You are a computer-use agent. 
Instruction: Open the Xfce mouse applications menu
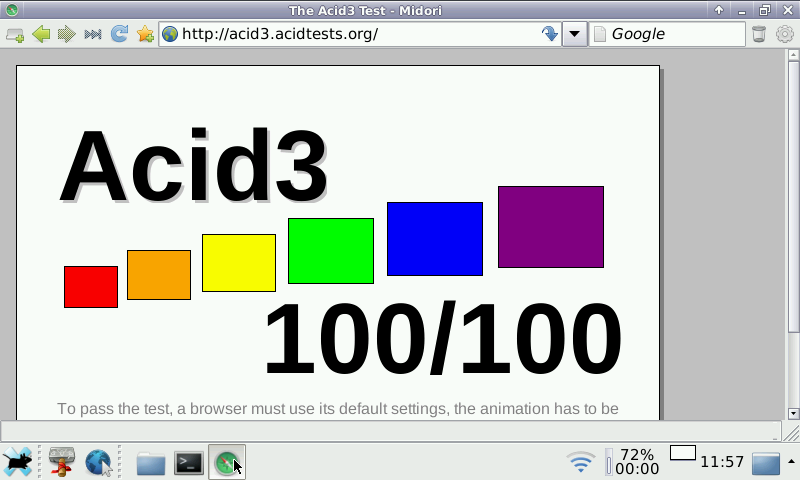[x=17, y=462]
